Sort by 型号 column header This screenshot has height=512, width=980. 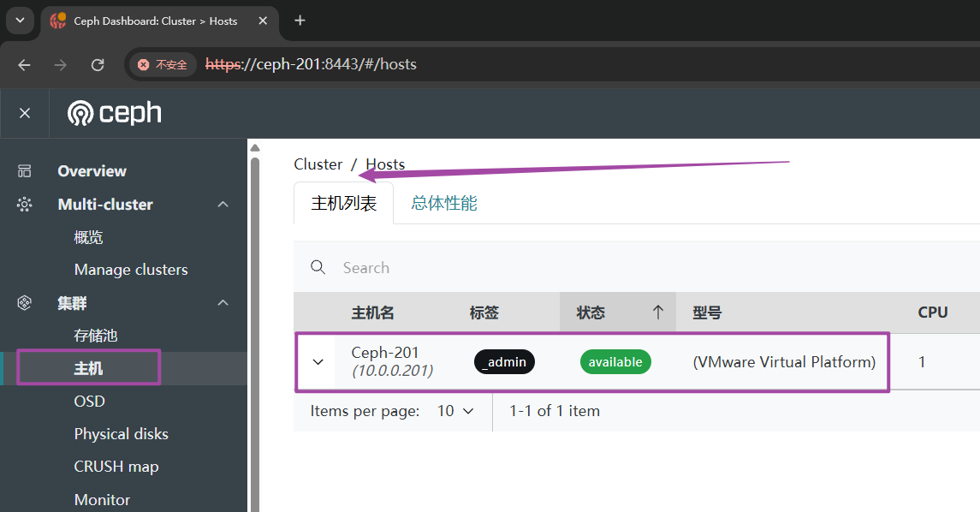click(707, 312)
